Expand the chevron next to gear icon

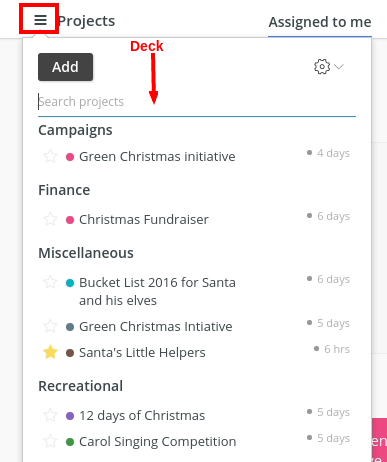[339, 67]
